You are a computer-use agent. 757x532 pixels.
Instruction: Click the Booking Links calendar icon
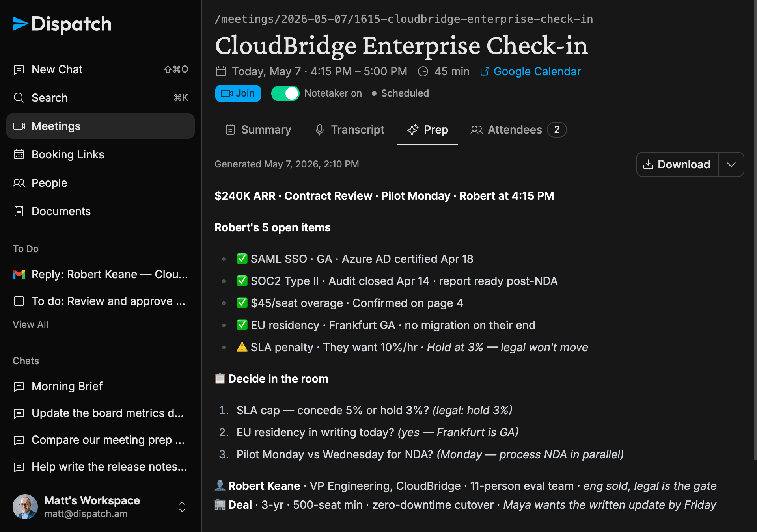coord(19,154)
